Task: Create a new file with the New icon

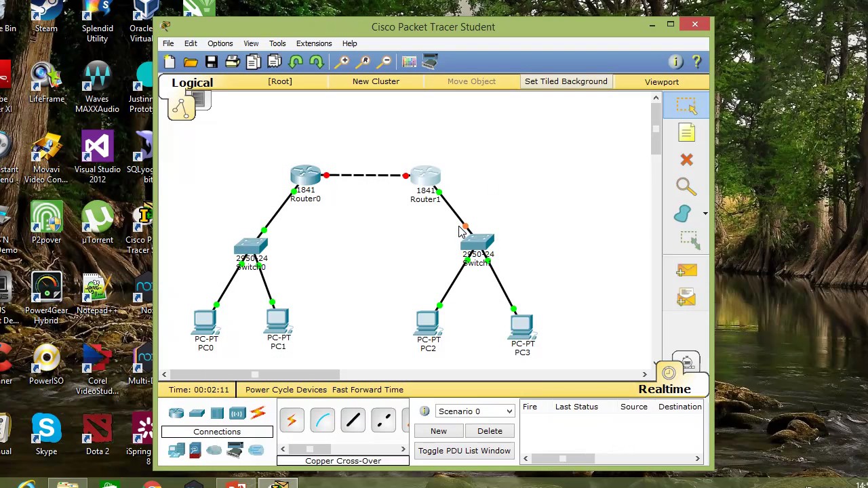Action: point(170,62)
